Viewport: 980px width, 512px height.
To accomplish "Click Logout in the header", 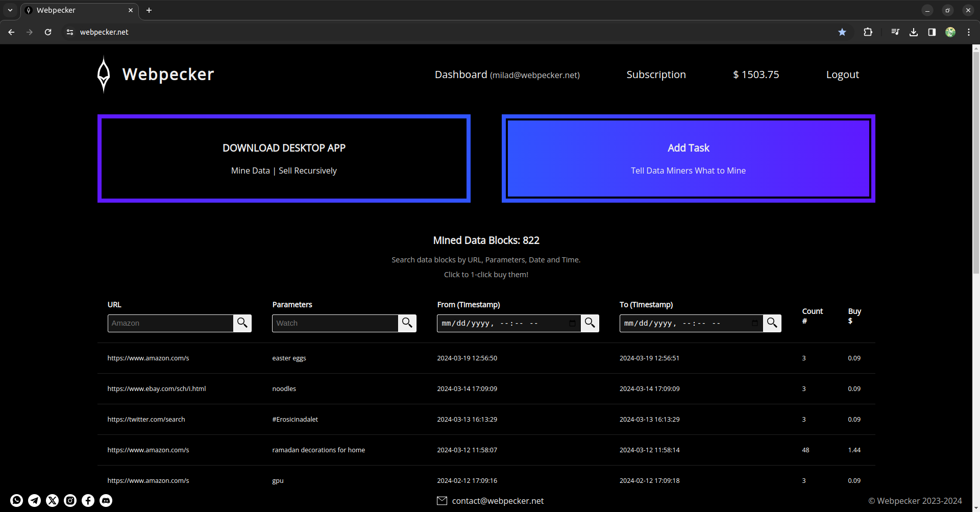I will 842,75.
